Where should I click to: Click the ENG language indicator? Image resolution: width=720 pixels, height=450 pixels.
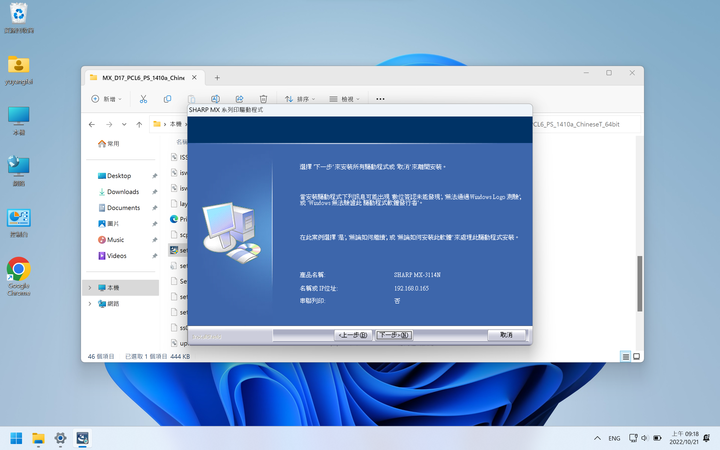614,439
